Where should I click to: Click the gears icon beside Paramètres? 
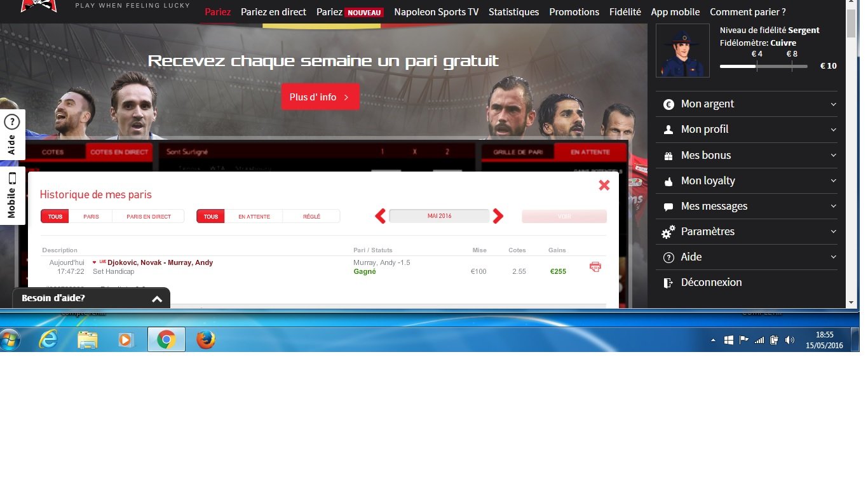point(668,232)
